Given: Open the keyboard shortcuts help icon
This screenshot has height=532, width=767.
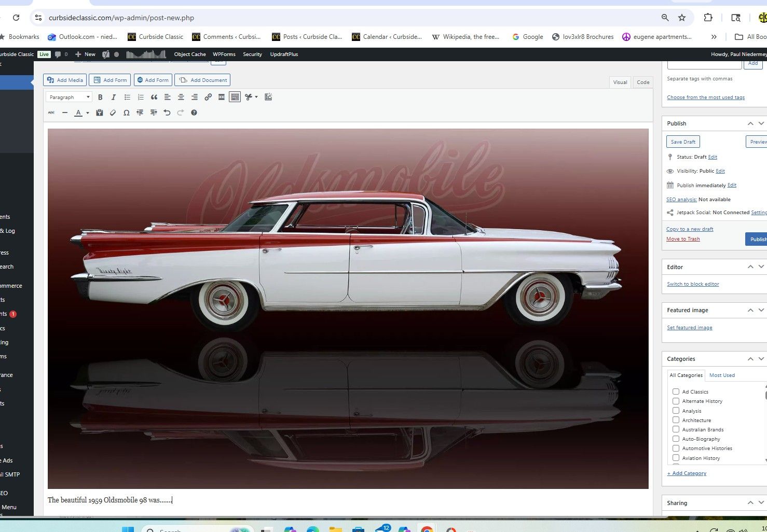Looking at the screenshot, I should pos(194,113).
